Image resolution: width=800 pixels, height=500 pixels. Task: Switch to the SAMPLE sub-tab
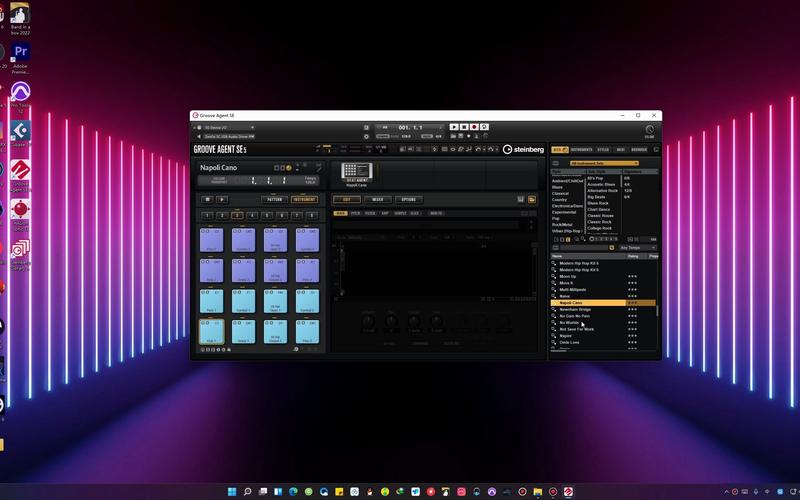400,213
